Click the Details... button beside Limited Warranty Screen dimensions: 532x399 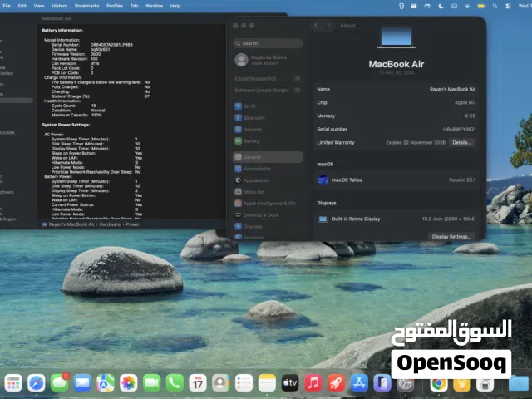coord(462,142)
